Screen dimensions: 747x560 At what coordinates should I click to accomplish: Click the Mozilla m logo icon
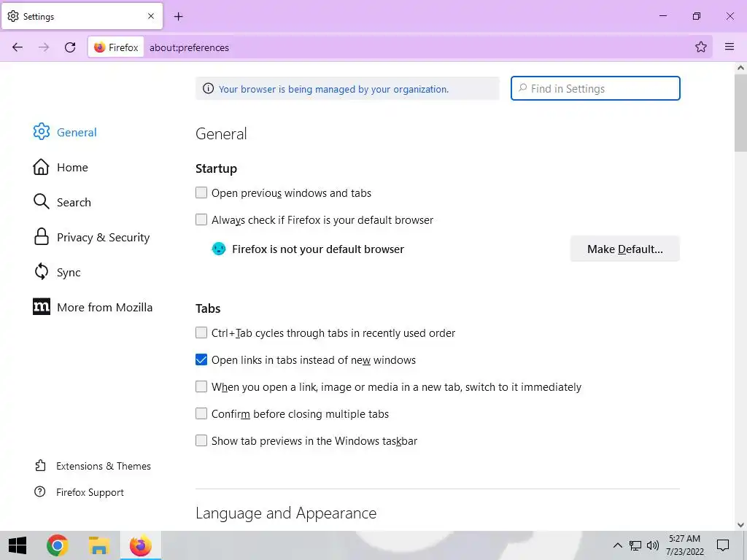(x=42, y=307)
